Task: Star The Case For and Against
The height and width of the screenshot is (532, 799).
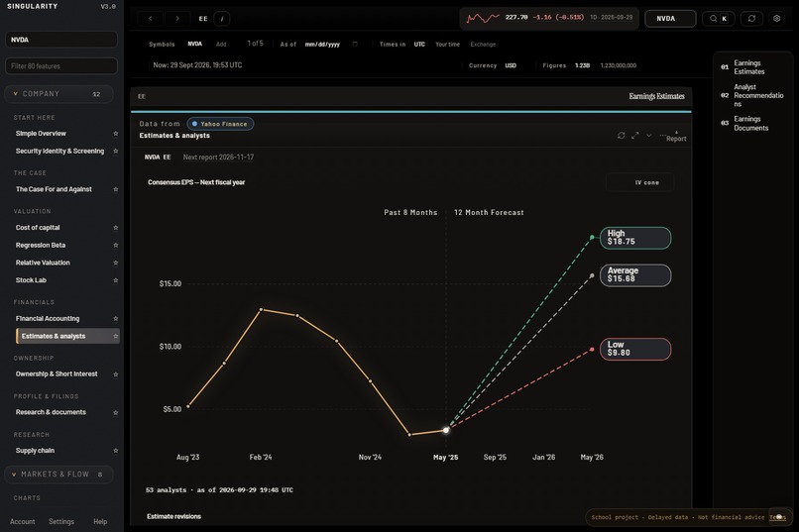Action: coord(116,189)
